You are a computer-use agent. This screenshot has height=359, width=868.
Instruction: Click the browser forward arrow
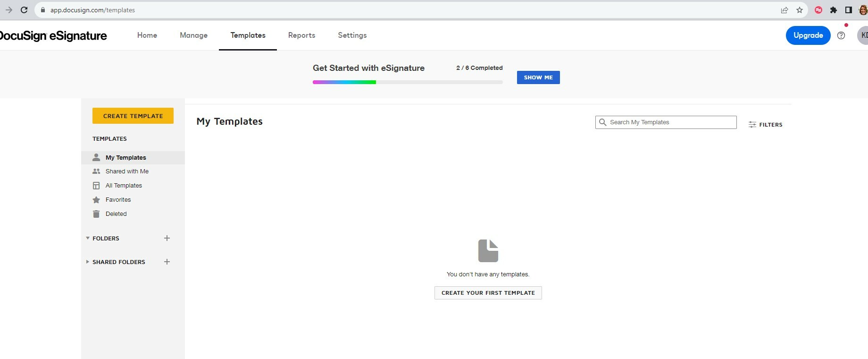(x=8, y=10)
